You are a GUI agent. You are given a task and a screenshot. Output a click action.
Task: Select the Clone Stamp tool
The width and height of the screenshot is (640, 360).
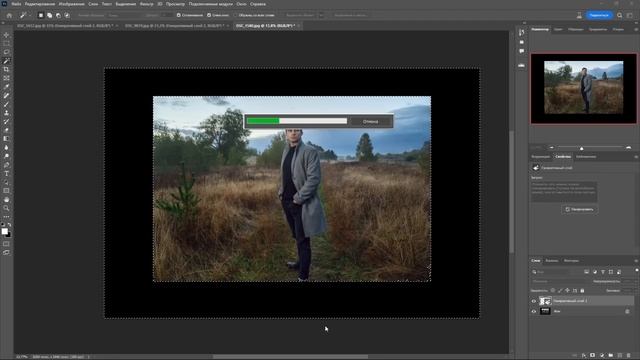pos(6,113)
